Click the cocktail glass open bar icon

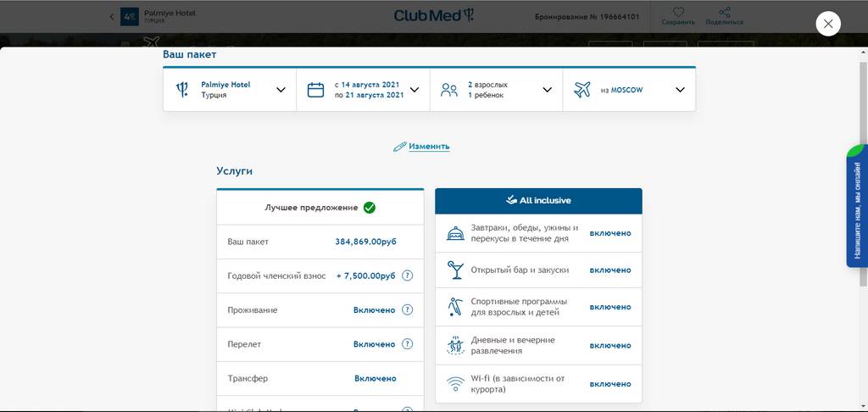click(455, 270)
